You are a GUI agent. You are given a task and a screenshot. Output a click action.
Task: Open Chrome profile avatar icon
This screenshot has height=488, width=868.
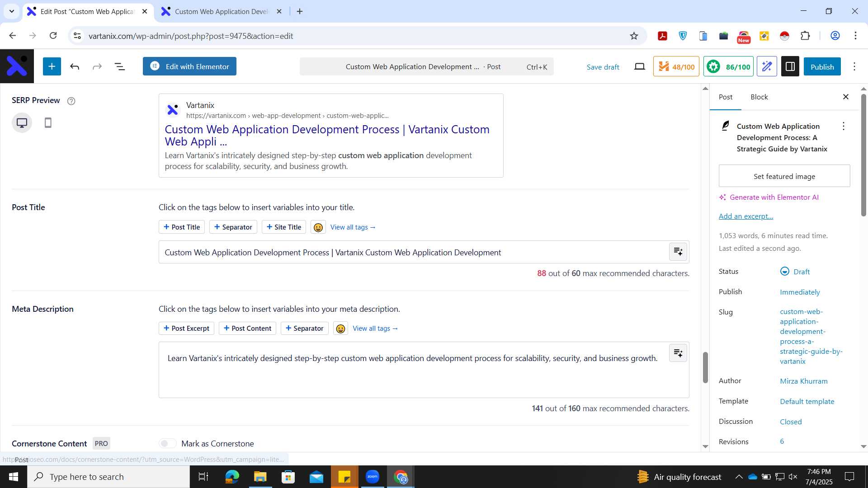coord(835,36)
